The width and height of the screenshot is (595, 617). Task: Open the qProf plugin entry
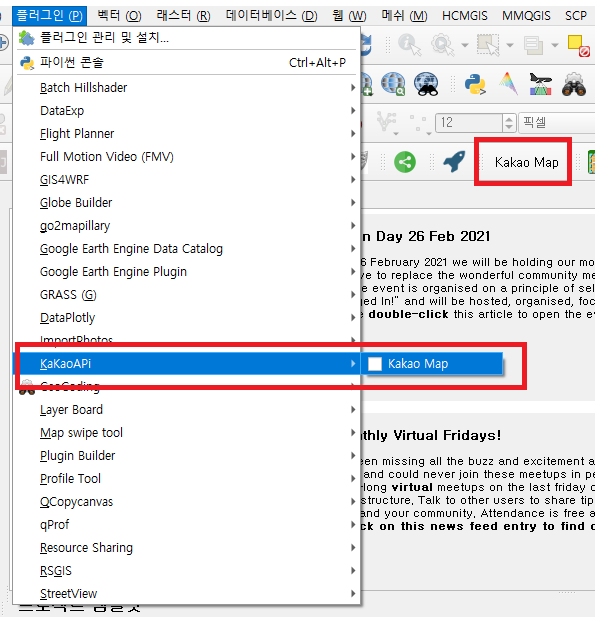tap(187, 525)
